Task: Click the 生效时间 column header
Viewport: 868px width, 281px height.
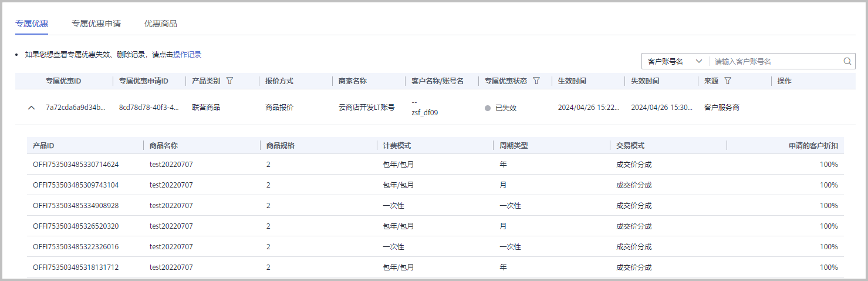Action: pyautogui.click(x=572, y=81)
